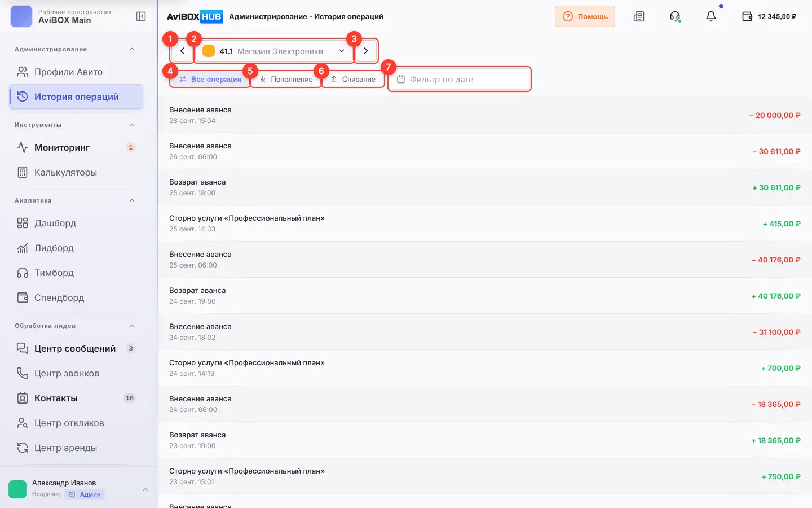The height and width of the screenshot is (508, 812).
Task: Open Тимборд in sidebar
Action: point(76,273)
